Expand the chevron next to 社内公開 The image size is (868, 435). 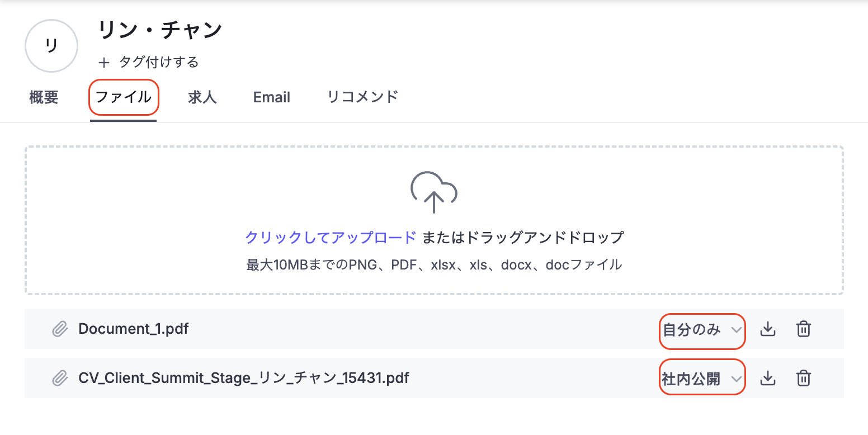point(737,379)
